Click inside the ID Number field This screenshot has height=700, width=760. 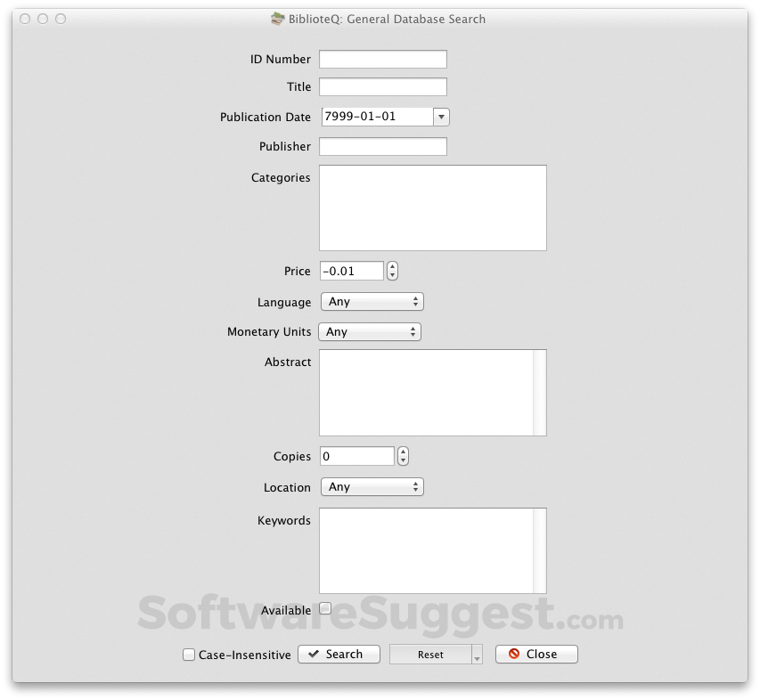[x=382, y=59]
